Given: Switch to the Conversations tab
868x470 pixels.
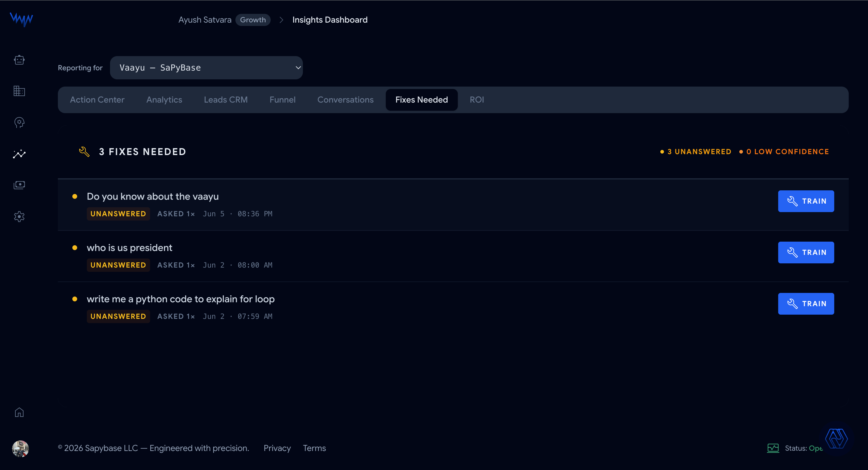Looking at the screenshot, I should (x=345, y=100).
